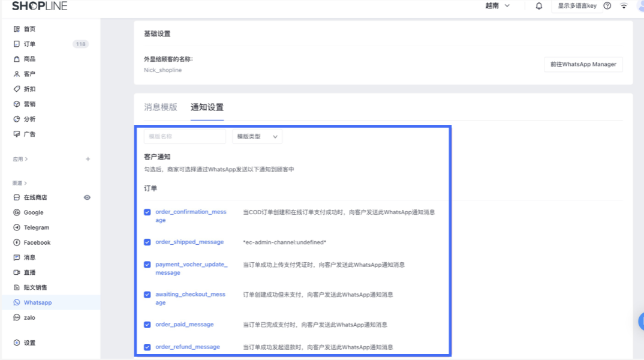Click the 118 orders count badge
Viewport: 644px width, 360px height.
[x=80, y=44]
